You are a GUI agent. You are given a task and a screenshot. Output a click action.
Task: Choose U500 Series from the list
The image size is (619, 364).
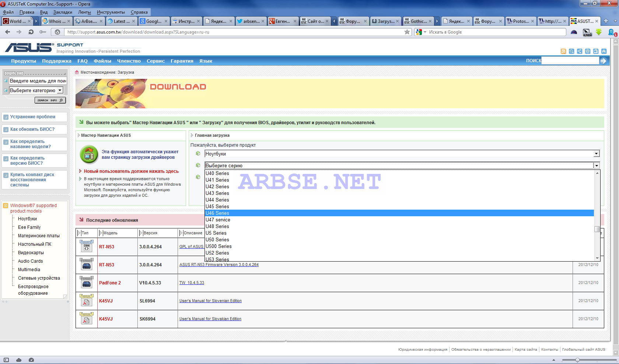399,246
